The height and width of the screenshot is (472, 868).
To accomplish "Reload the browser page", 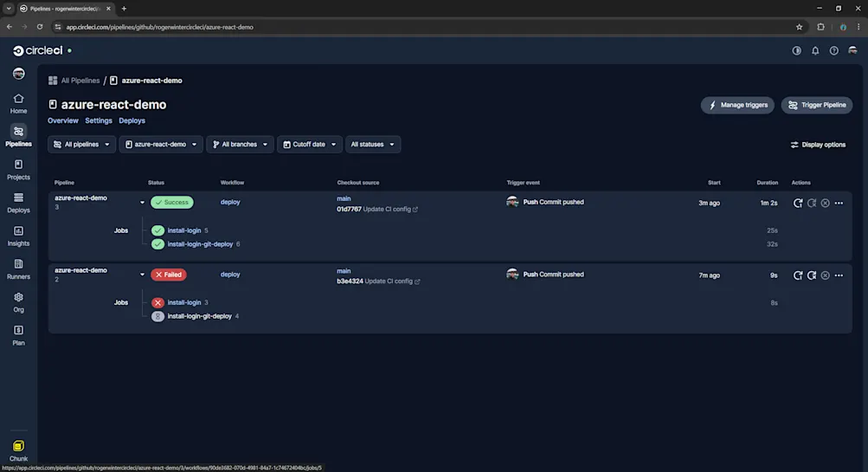I will click(40, 27).
